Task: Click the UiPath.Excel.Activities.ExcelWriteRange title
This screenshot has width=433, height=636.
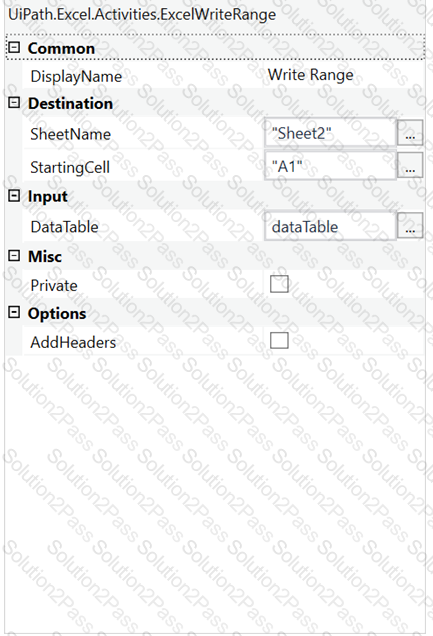Action: click(142, 15)
